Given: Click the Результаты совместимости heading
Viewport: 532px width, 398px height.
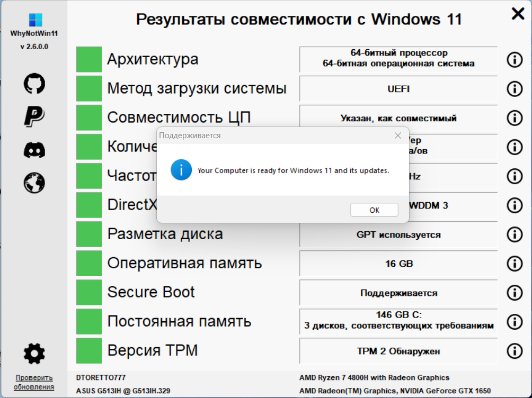Looking at the screenshot, I should (x=299, y=20).
